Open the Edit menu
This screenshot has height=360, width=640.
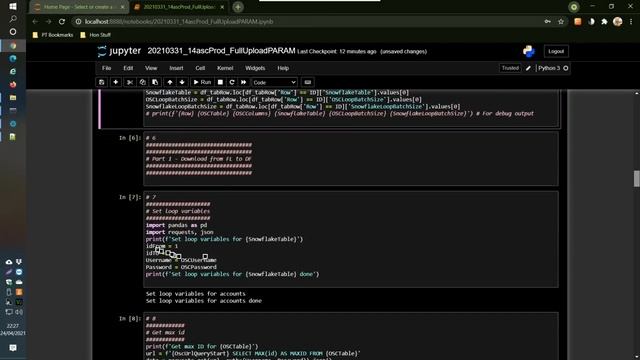pos(128,68)
